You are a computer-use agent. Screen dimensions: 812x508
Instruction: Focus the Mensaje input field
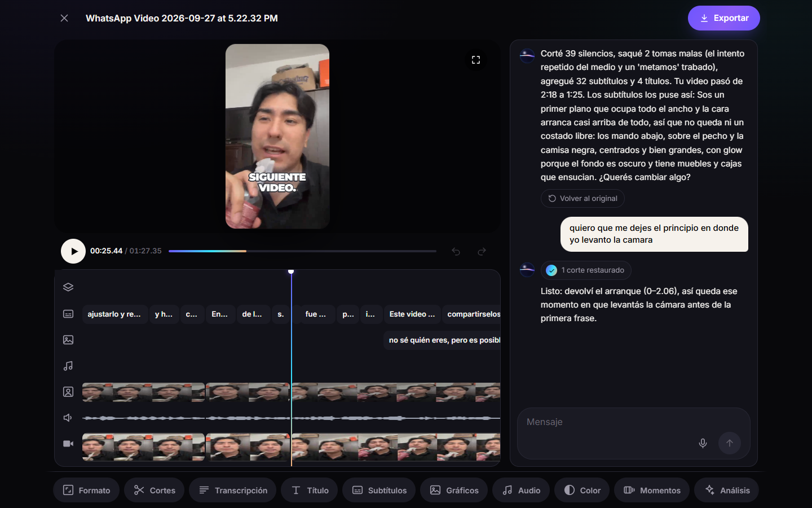pyautogui.click(x=634, y=422)
